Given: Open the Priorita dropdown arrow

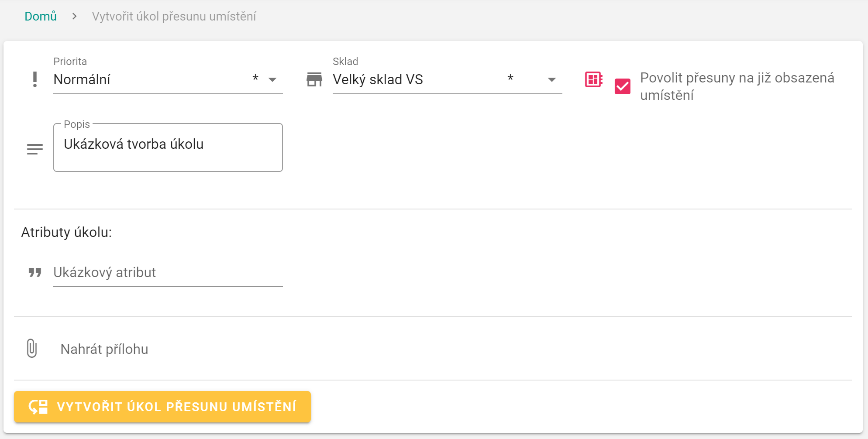Looking at the screenshot, I should (272, 80).
